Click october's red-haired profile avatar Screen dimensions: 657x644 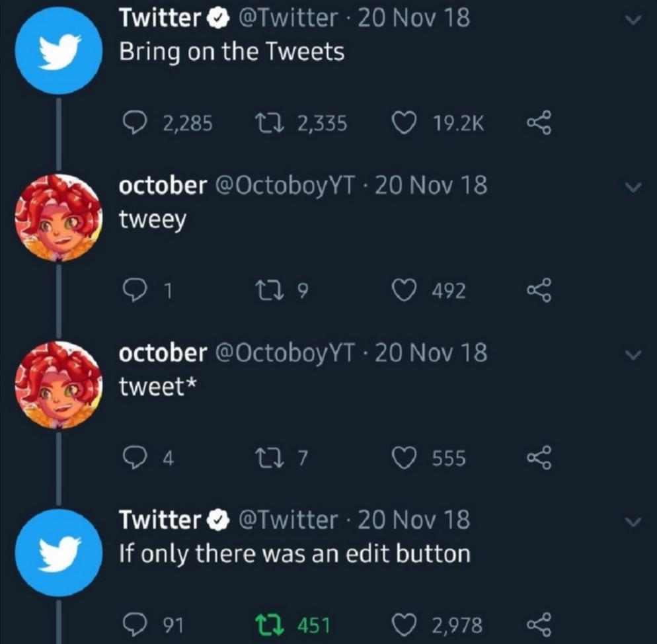[59, 218]
